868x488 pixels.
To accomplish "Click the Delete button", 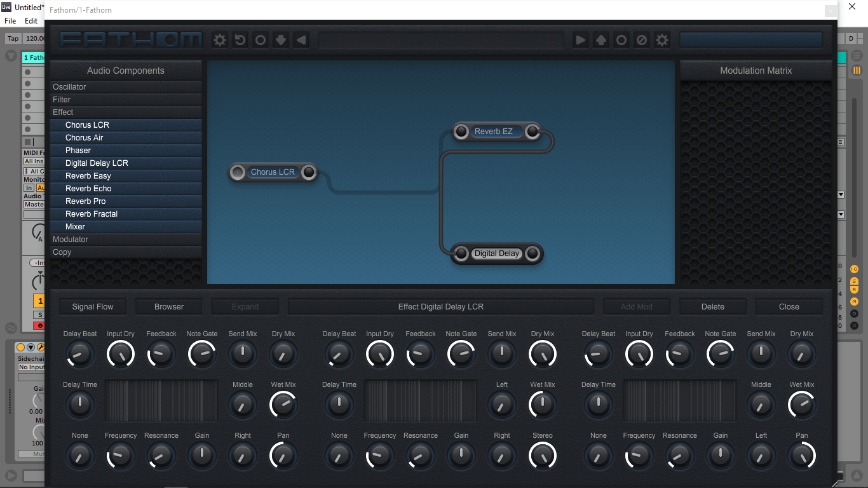I will pyautogui.click(x=713, y=307).
